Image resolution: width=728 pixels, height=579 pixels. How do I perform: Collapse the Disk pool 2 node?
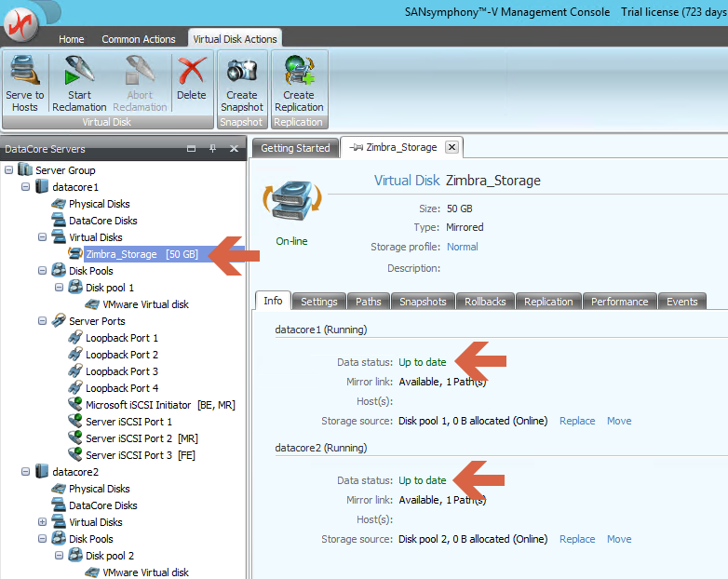(x=59, y=555)
